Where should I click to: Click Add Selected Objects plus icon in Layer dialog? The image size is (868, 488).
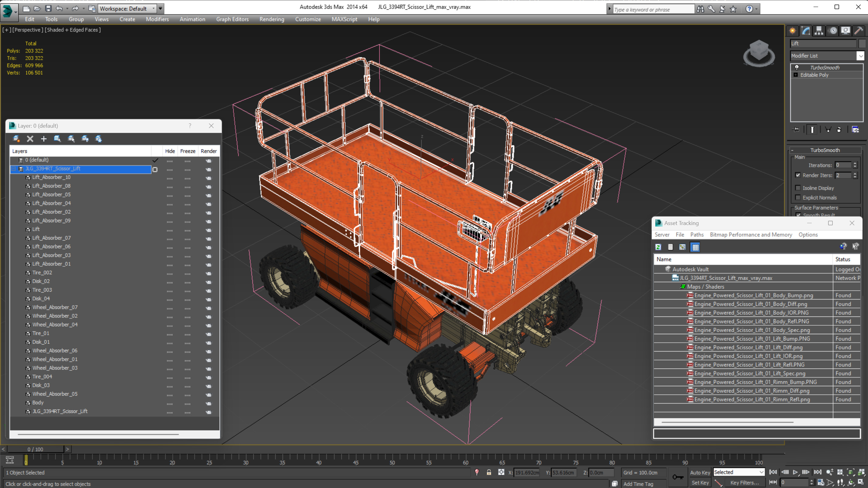44,139
